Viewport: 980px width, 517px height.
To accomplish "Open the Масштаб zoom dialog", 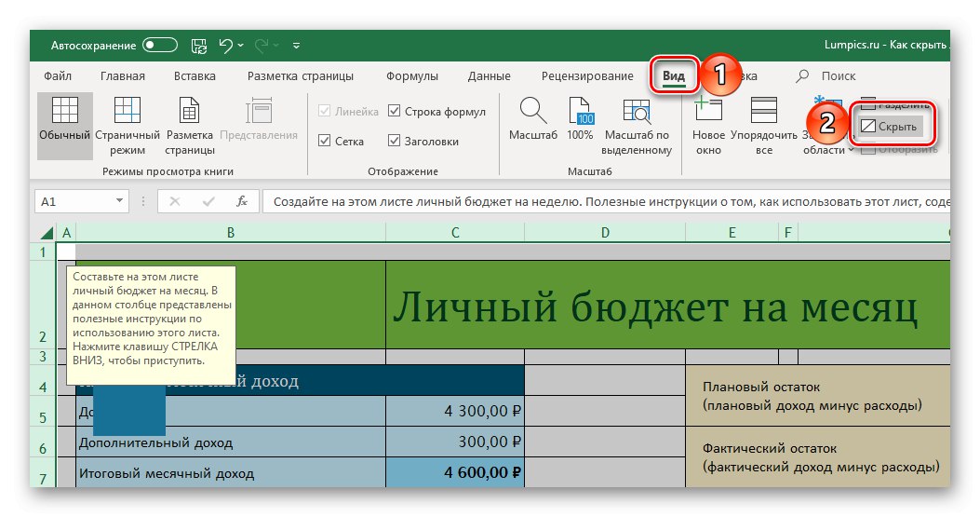I will point(533,119).
